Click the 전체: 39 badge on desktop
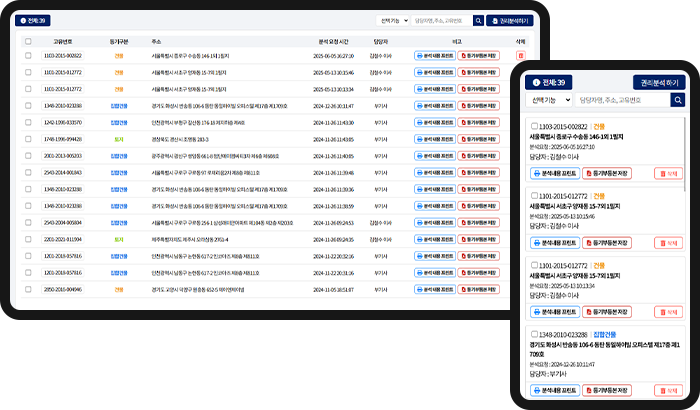 point(33,20)
